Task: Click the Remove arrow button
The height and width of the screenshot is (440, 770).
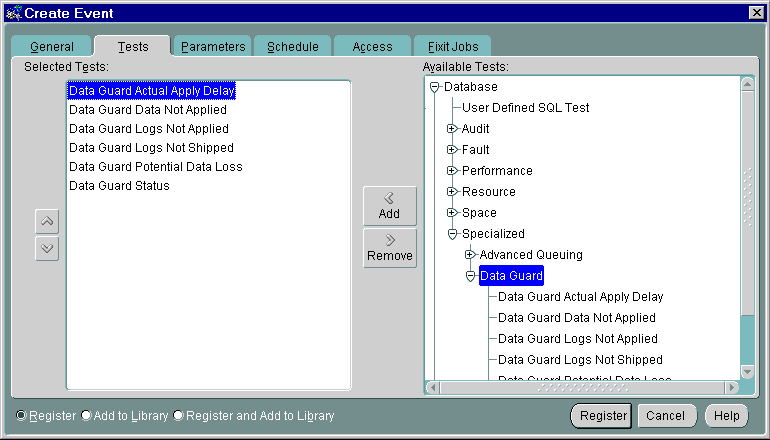Action: (x=390, y=248)
